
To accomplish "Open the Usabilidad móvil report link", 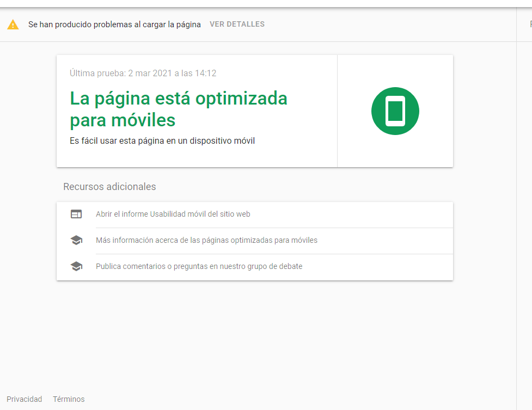I will 173,214.
